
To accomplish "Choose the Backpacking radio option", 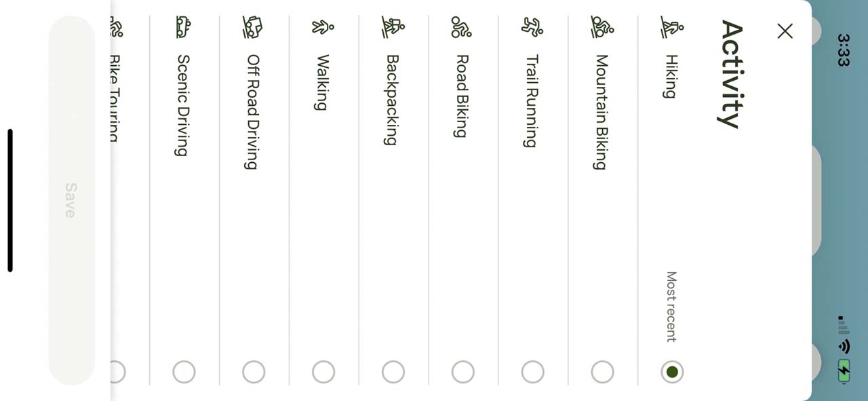I will [393, 372].
